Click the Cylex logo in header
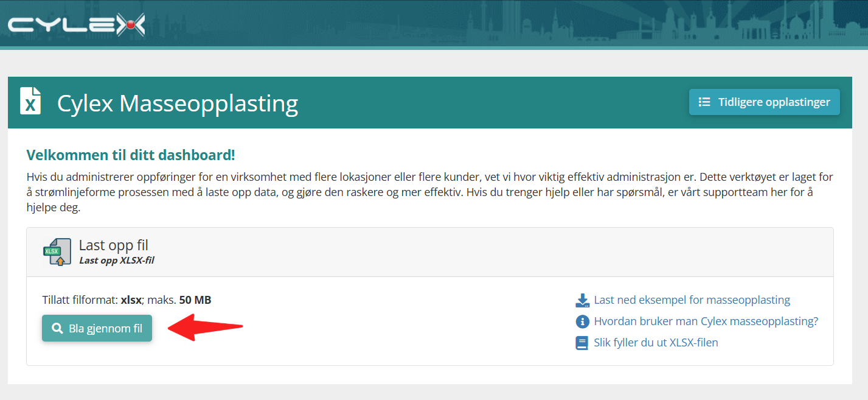Viewport: 868px width, 400px height. [76, 25]
